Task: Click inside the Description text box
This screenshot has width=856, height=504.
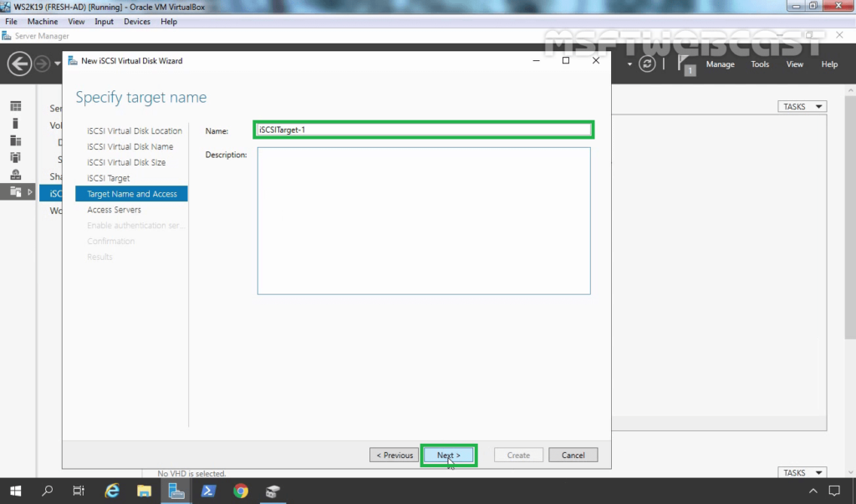Action: [x=424, y=221]
